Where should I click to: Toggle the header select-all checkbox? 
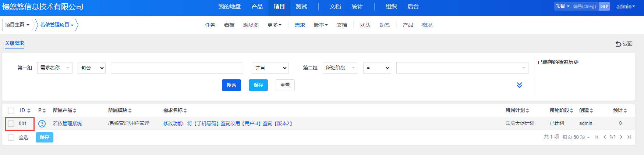click(x=11, y=111)
